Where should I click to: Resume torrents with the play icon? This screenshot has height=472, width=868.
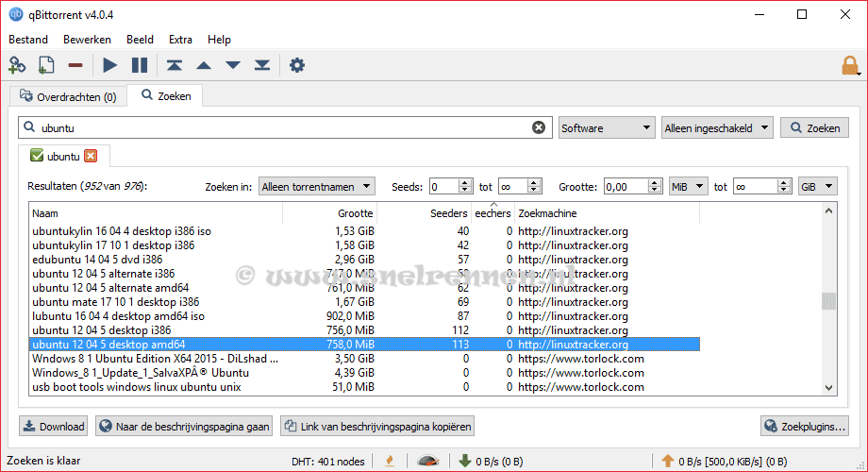click(109, 65)
